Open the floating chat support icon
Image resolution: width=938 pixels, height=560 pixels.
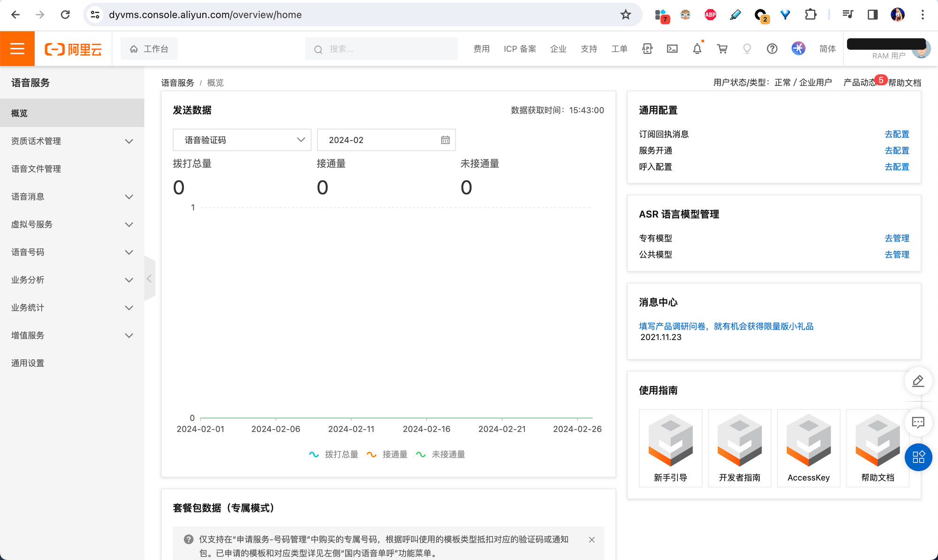(918, 422)
